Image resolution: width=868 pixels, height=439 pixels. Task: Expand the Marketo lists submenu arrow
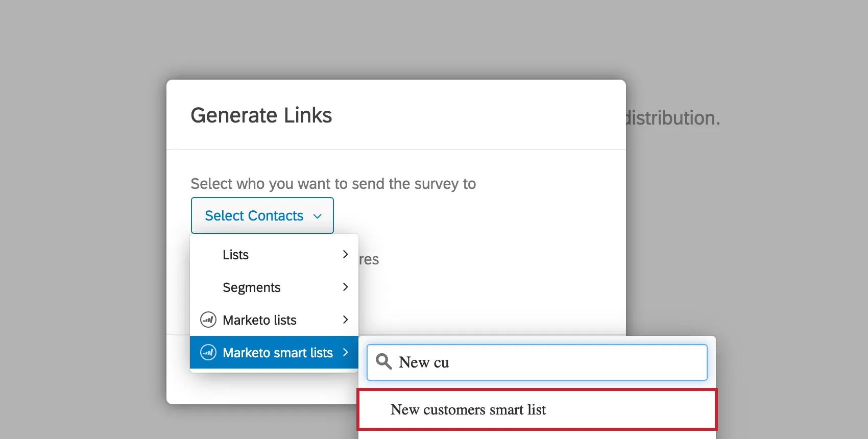pos(345,320)
